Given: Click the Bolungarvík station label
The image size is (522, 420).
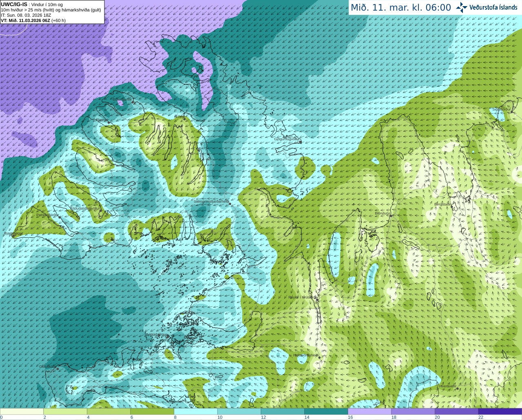Looking at the screenshot, I should (122, 99).
